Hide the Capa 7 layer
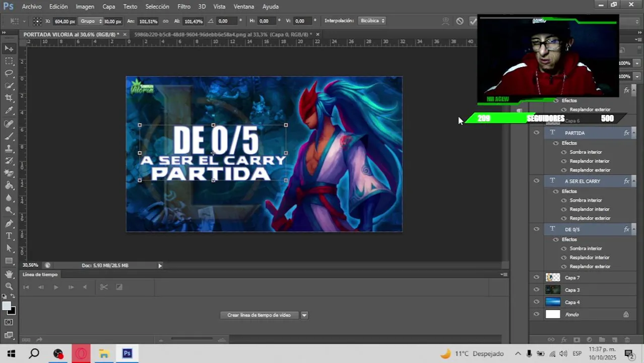 pyautogui.click(x=536, y=278)
